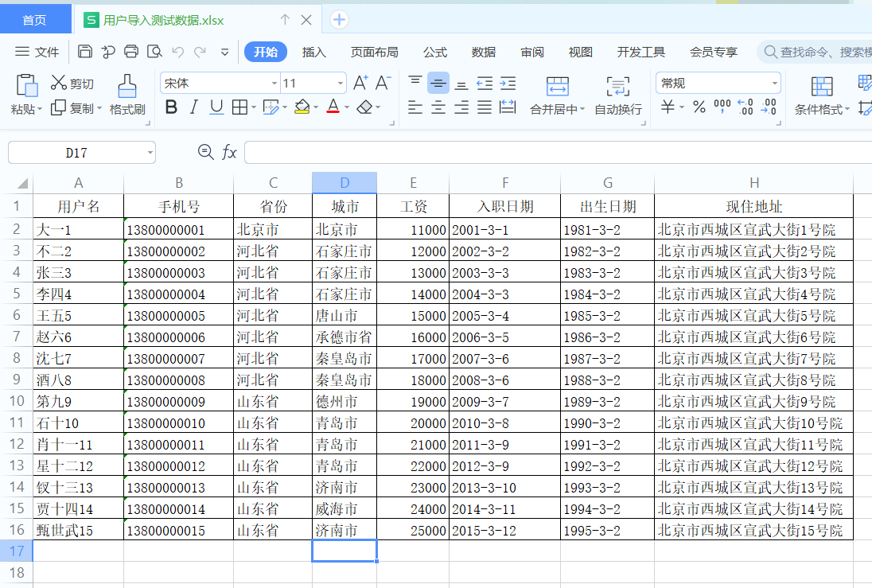Click the Copy (复制) icon
872x588 pixels.
click(58, 107)
